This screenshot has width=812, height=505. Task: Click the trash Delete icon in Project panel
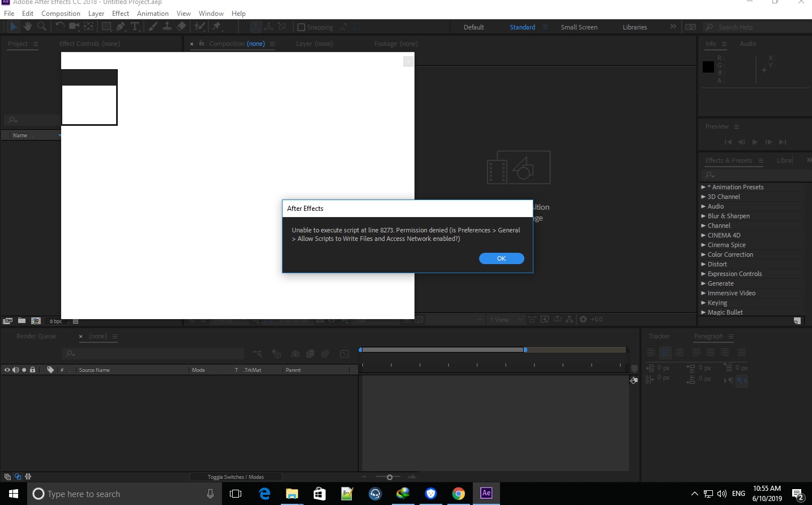pyautogui.click(x=76, y=321)
